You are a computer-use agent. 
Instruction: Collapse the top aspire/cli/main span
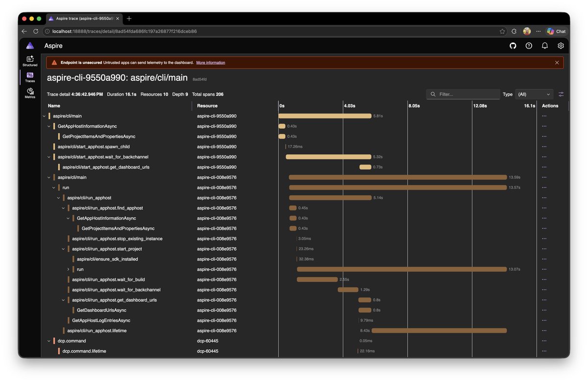click(44, 116)
